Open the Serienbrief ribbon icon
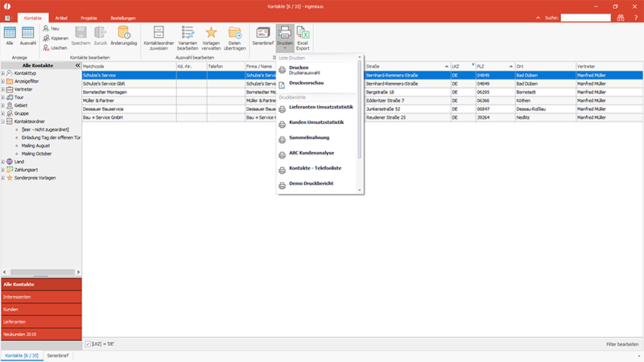Screen dimensions: 644x362 [x=263, y=35]
